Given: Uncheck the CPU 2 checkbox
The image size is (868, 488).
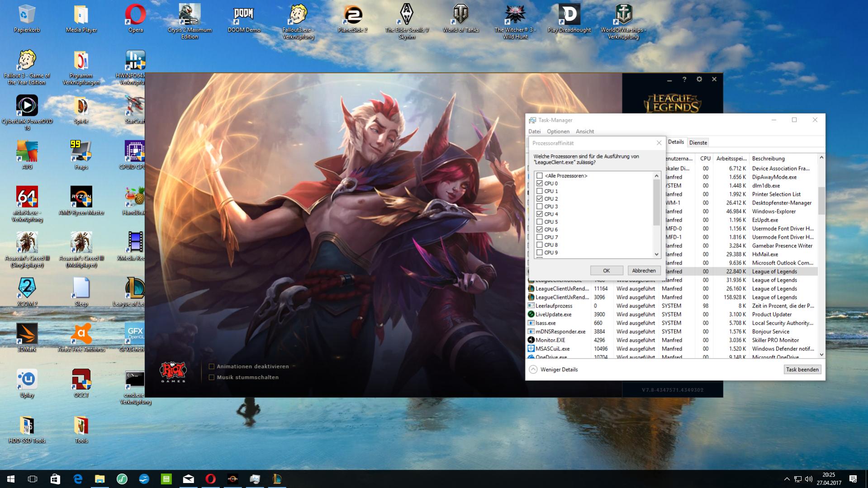Looking at the screenshot, I should 539,199.
